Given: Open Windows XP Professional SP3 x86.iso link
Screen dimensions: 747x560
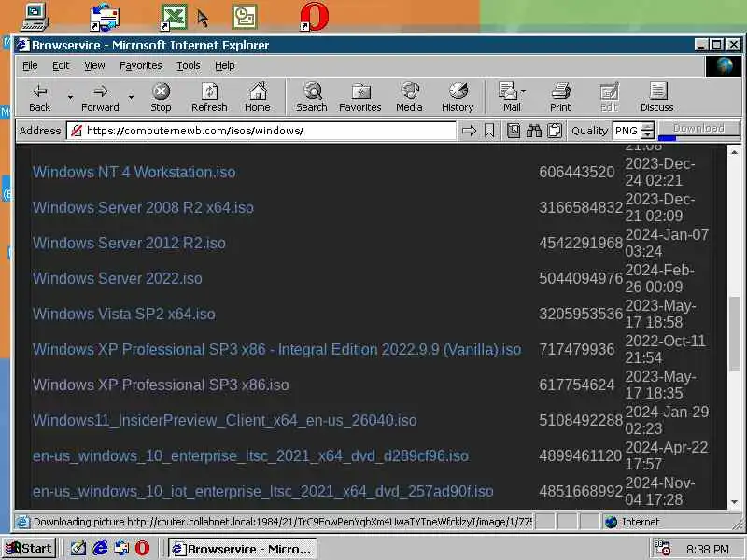Looking at the screenshot, I should 161,385.
